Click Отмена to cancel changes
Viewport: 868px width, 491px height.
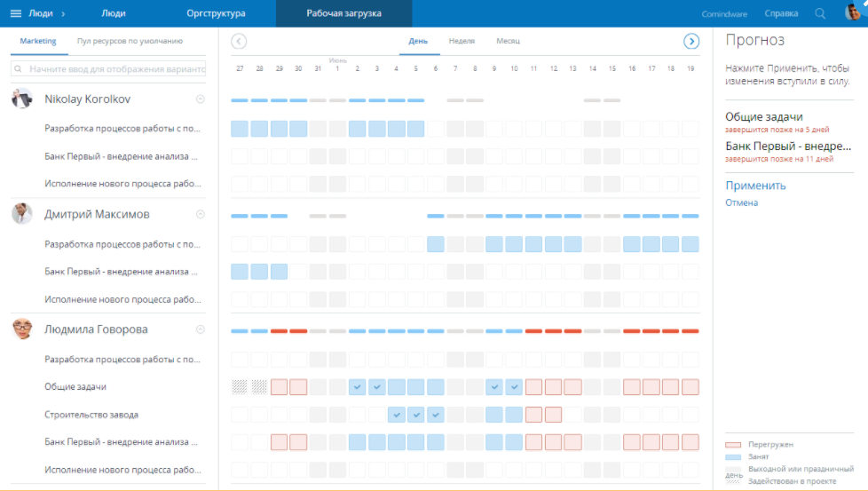(742, 203)
